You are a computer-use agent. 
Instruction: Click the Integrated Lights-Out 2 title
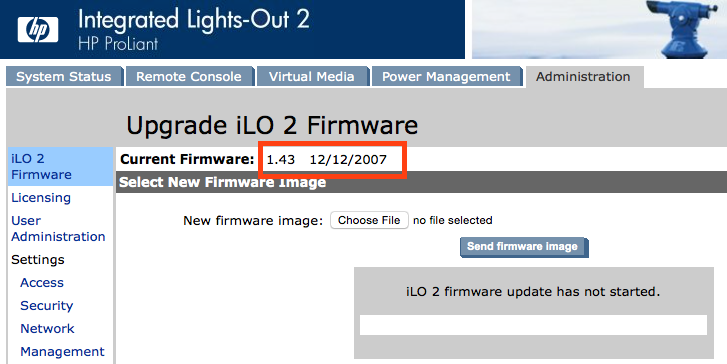click(x=193, y=20)
